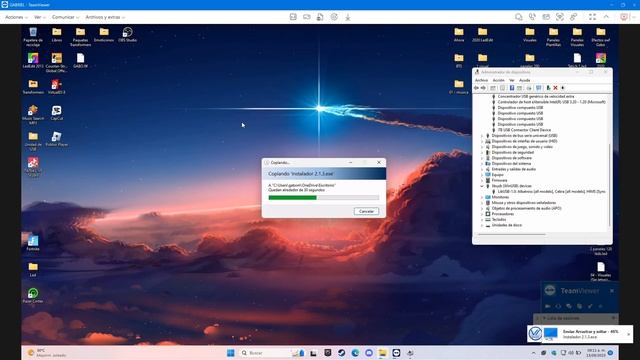Click the Back arrow in Device Manager toolbar

pyautogui.click(x=476, y=88)
